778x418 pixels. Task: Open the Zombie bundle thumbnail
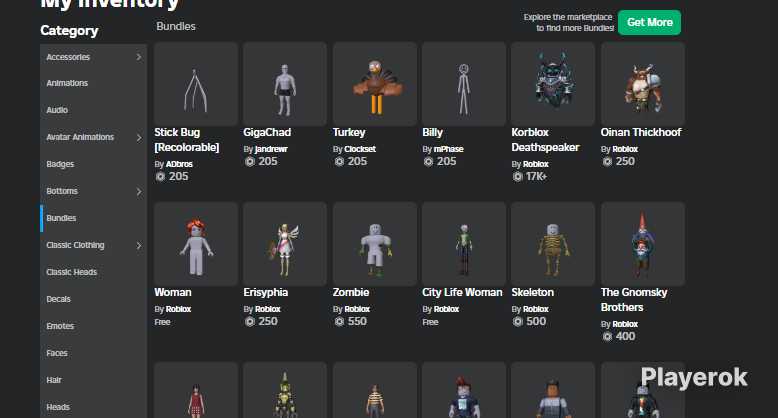(x=375, y=244)
